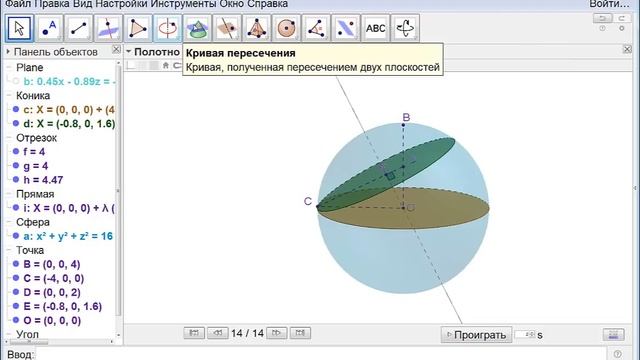
Task: Click the Redo arrow button
Action: [622, 18]
